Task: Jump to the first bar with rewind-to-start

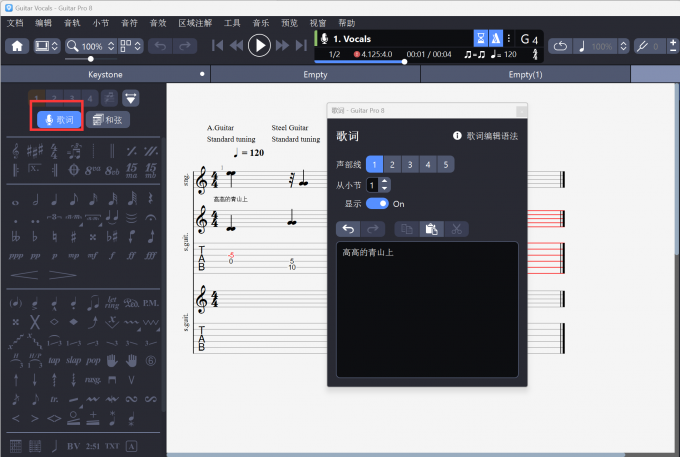Action: coord(218,46)
